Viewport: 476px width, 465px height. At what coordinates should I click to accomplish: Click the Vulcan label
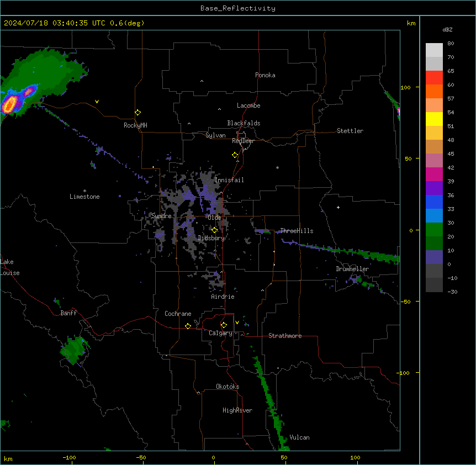click(299, 437)
